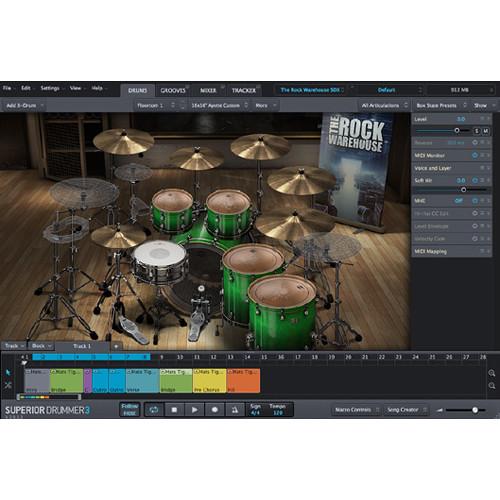Open the Edit menu
Image resolution: width=500 pixels, height=500 pixels.
point(27,88)
